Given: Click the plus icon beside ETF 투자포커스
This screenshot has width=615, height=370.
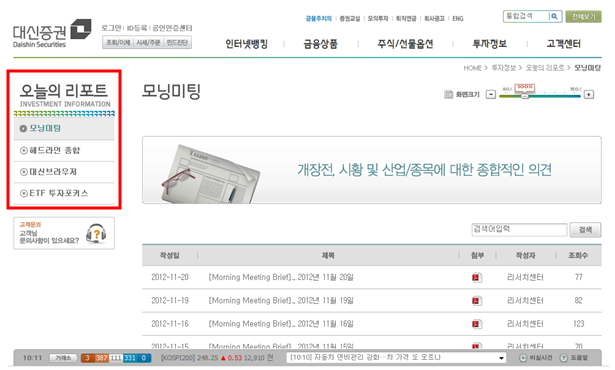Looking at the screenshot, I should click(x=24, y=193).
